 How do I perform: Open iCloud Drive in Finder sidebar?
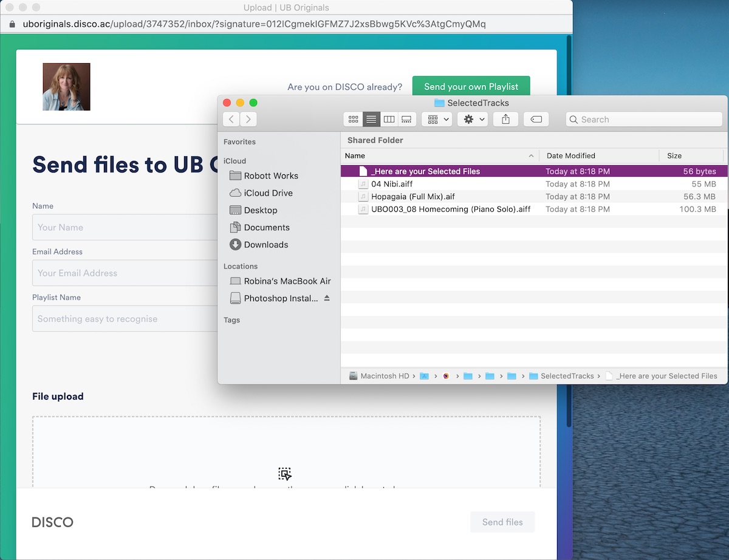click(261, 193)
